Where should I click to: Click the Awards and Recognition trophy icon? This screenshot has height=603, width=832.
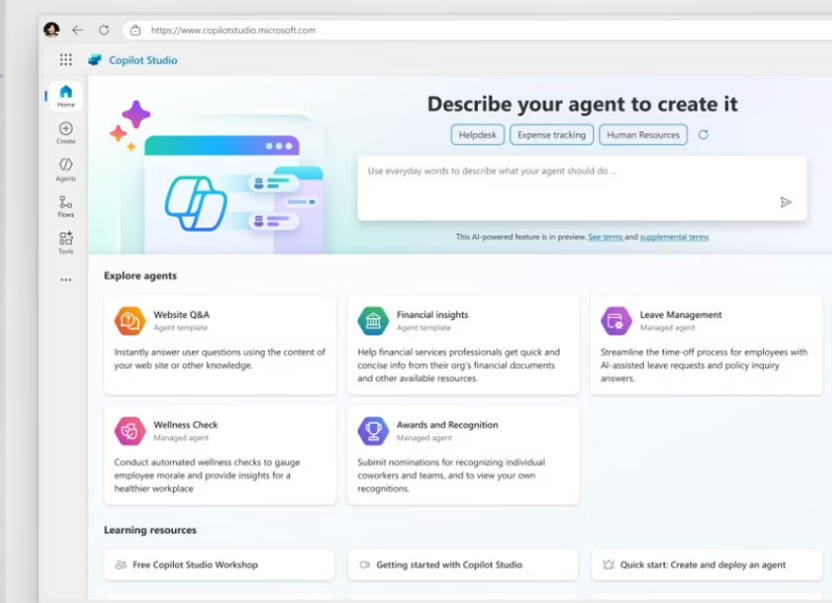point(373,431)
